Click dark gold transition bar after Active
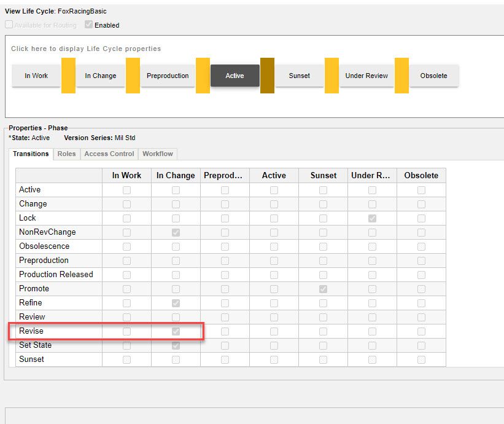The width and height of the screenshot is (504, 424). click(267, 76)
